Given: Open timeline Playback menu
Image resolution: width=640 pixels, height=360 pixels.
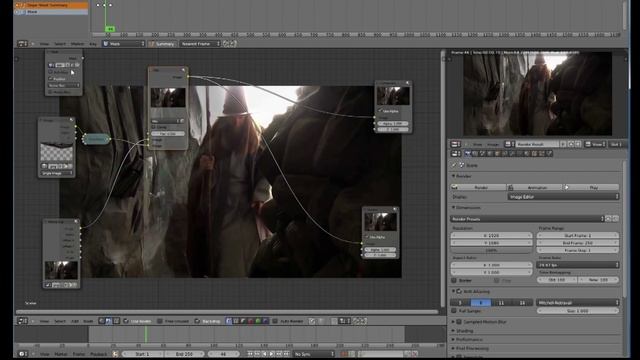Looking at the screenshot, I should [x=98, y=354].
